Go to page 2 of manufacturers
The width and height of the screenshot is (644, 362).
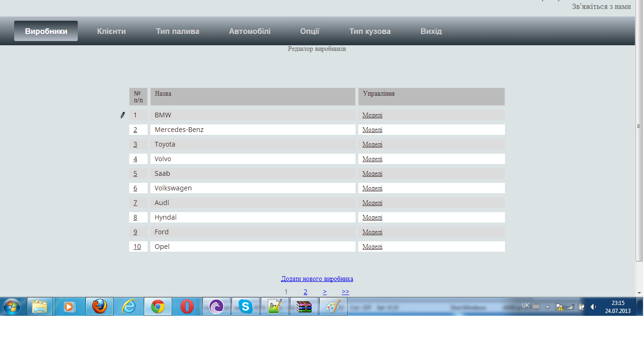pyautogui.click(x=305, y=292)
